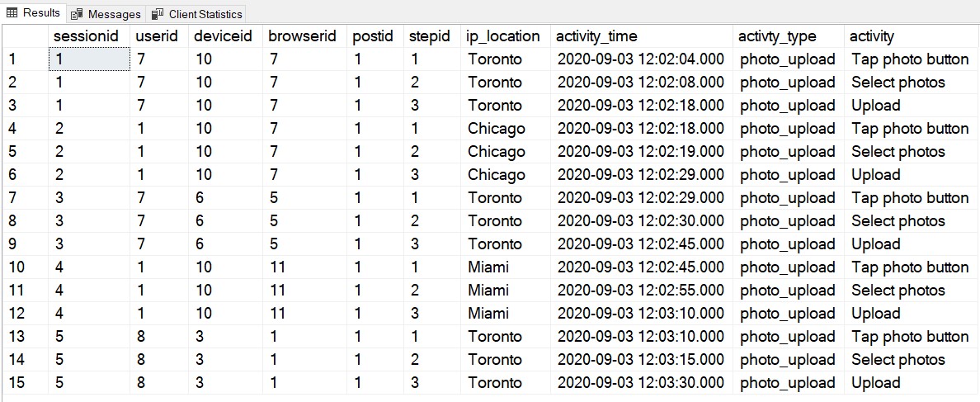The height and width of the screenshot is (402, 980).
Task: Open the Client Statistics tab
Action: coord(204,14)
